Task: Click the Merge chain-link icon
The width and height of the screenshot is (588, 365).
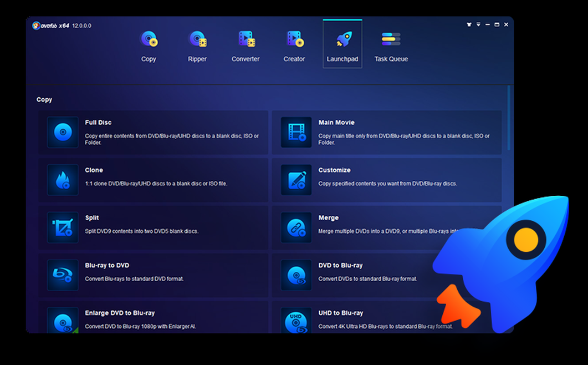Action: pyautogui.click(x=296, y=227)
